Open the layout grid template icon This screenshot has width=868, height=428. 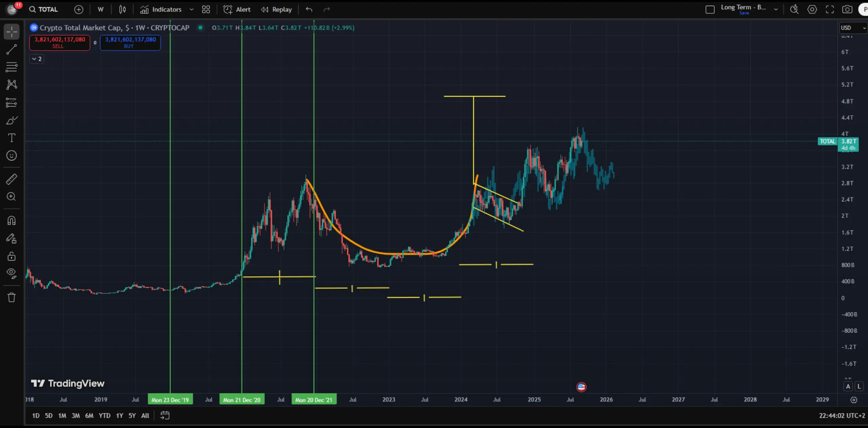206,9
